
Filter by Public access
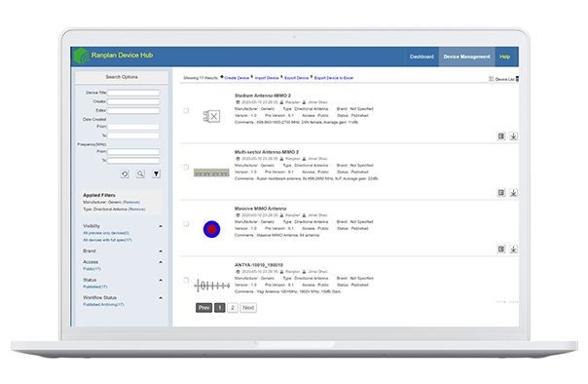point(92,269)
